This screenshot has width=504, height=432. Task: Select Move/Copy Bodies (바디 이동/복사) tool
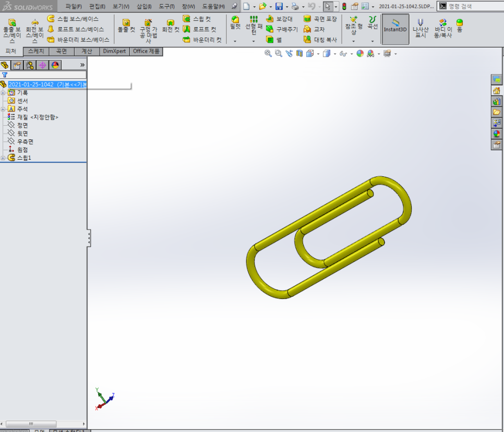(x=443, y=28)
